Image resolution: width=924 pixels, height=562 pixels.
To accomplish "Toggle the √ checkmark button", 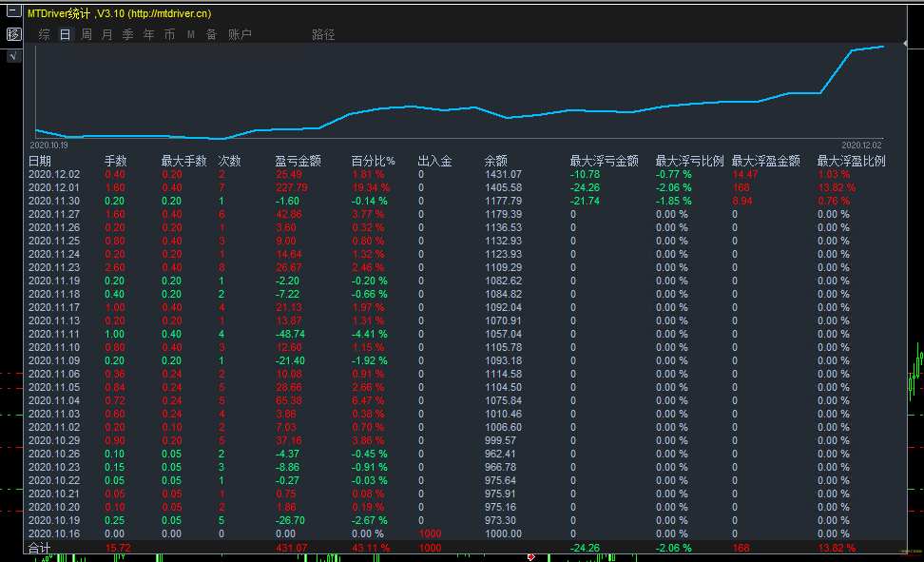I will pos(13,56).
